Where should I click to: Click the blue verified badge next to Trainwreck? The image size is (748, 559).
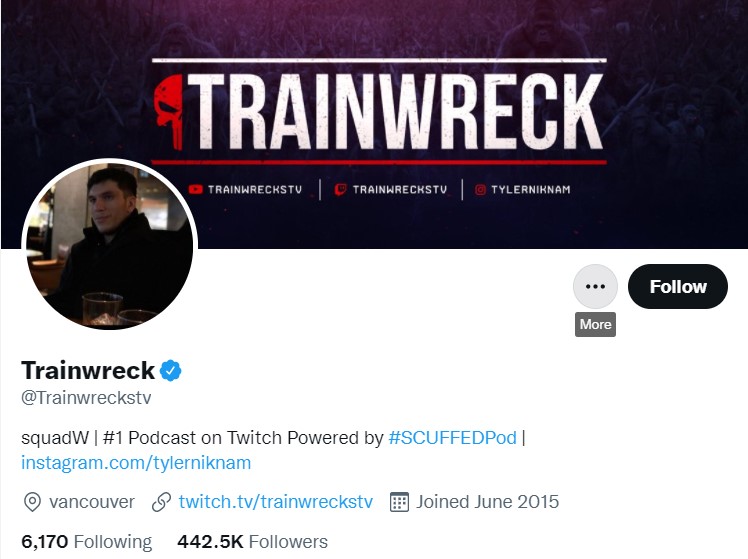click(170, 371)
